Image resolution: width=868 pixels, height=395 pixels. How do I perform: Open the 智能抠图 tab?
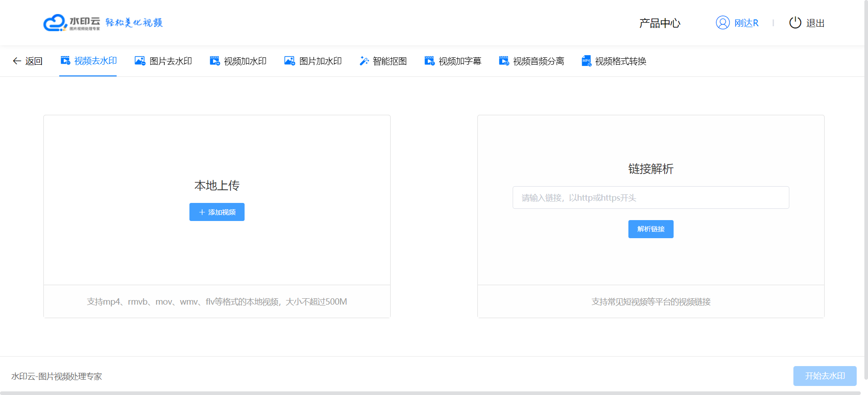click(x=383, y=61)
